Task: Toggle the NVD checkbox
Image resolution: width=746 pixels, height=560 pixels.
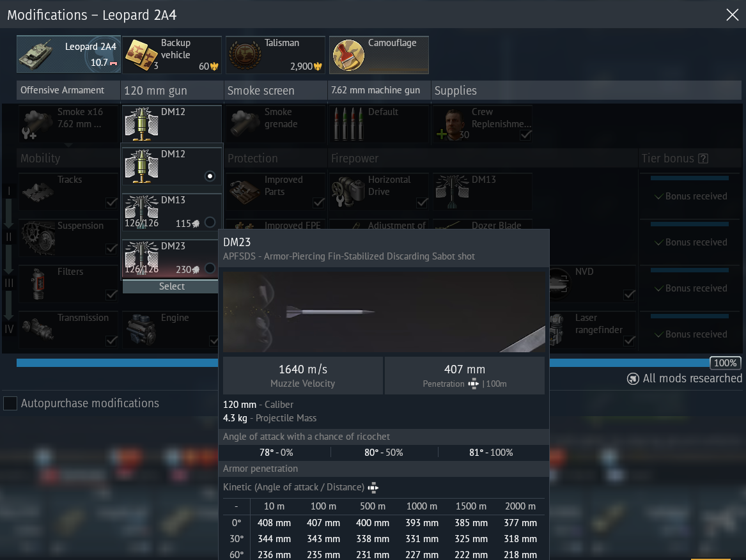Action: pos(629,295)
